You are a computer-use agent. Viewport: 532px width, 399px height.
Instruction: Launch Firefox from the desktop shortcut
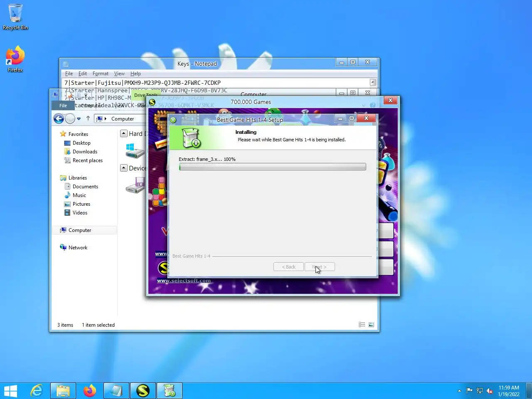(15, 59)
